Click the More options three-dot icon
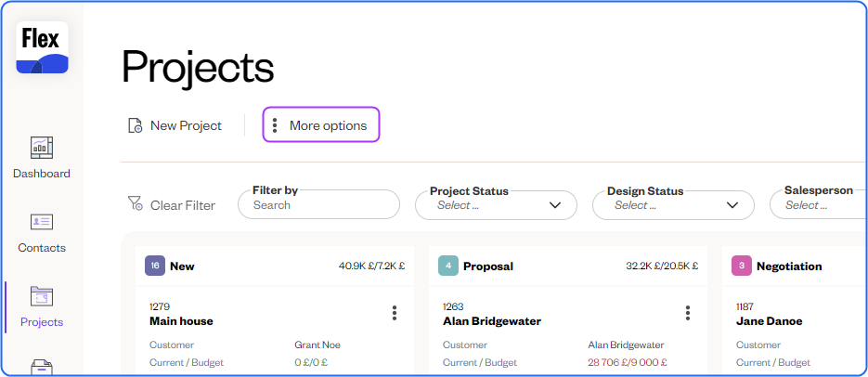Image resolution: width=868 pixels, height=377 pixels. (x=275, y=125)
